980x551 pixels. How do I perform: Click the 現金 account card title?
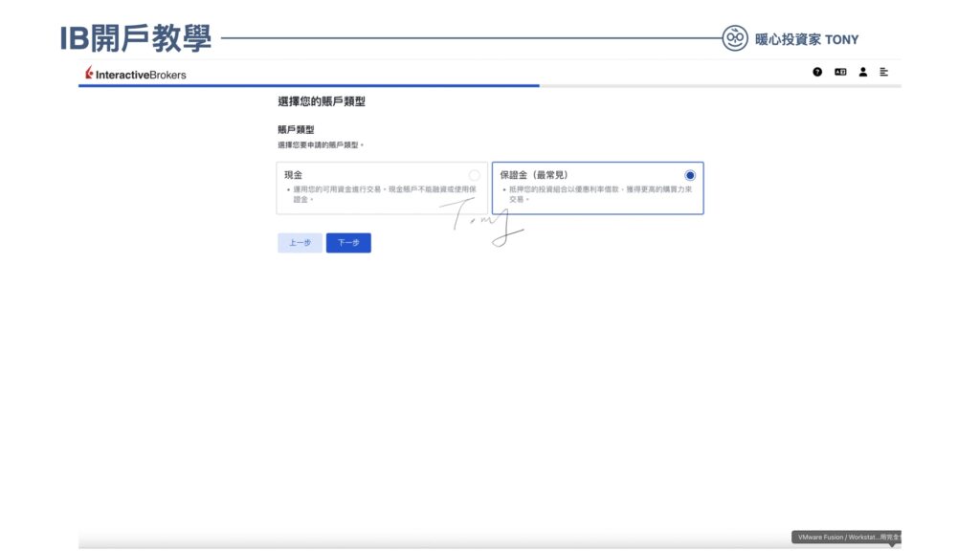293,175
